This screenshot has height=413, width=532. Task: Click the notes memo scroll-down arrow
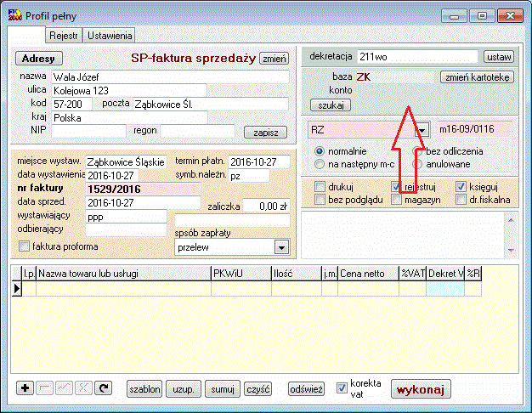pyautogui.click(x=512, y=250)
